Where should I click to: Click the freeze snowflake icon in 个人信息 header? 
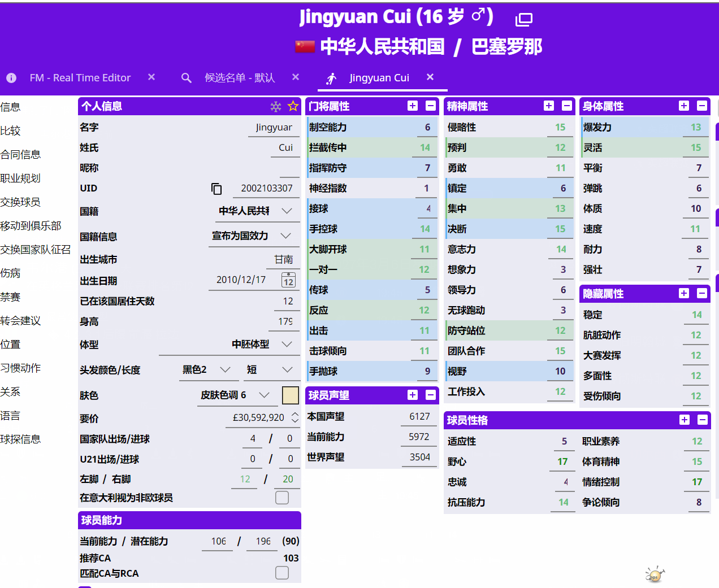pos(276,106)
